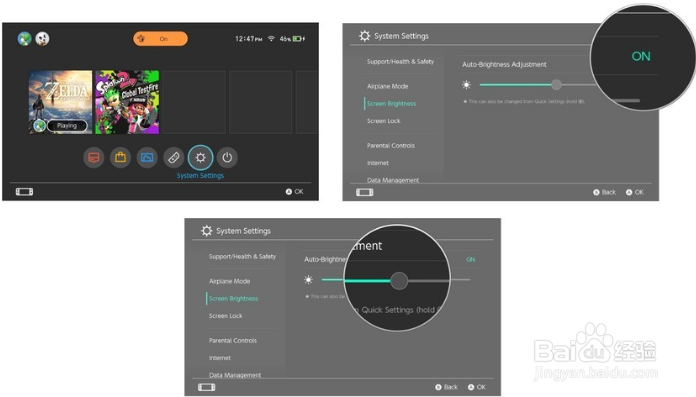The width and height of the screenshot is (696, 397).
Task: Select the second empty game slot
Action: 261,102
